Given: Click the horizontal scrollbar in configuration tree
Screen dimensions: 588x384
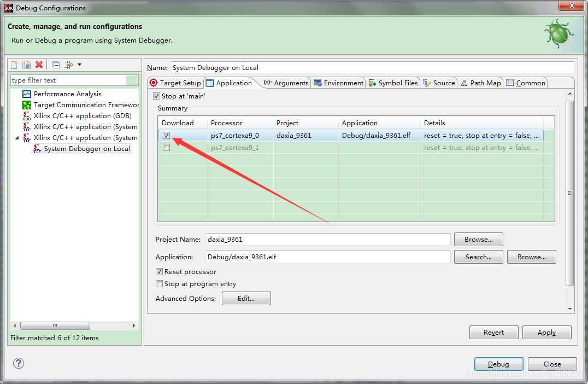Looking at the screenshot, I should point(55,326).
